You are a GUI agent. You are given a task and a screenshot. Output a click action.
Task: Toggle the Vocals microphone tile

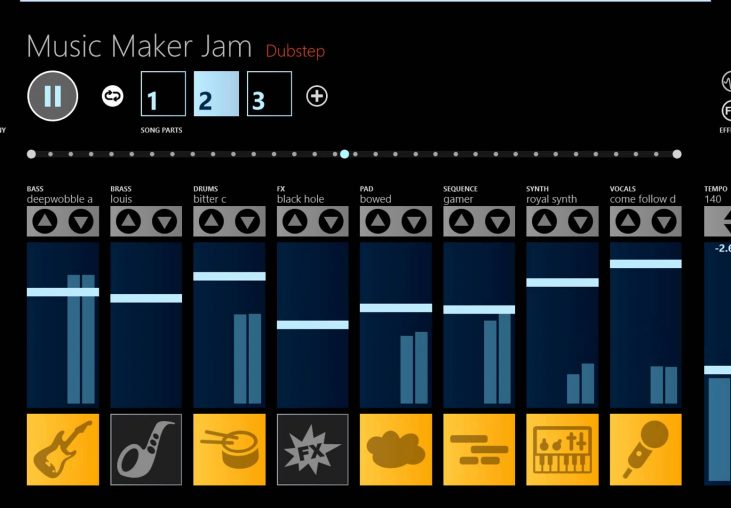pos(646,450)
